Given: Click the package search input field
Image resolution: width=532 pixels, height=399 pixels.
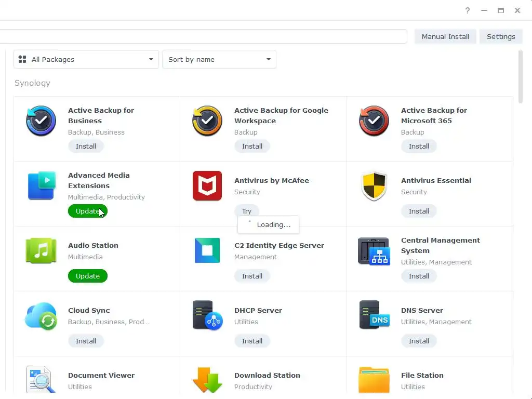Looking at the screenshot, I should [x=203, y=36].
